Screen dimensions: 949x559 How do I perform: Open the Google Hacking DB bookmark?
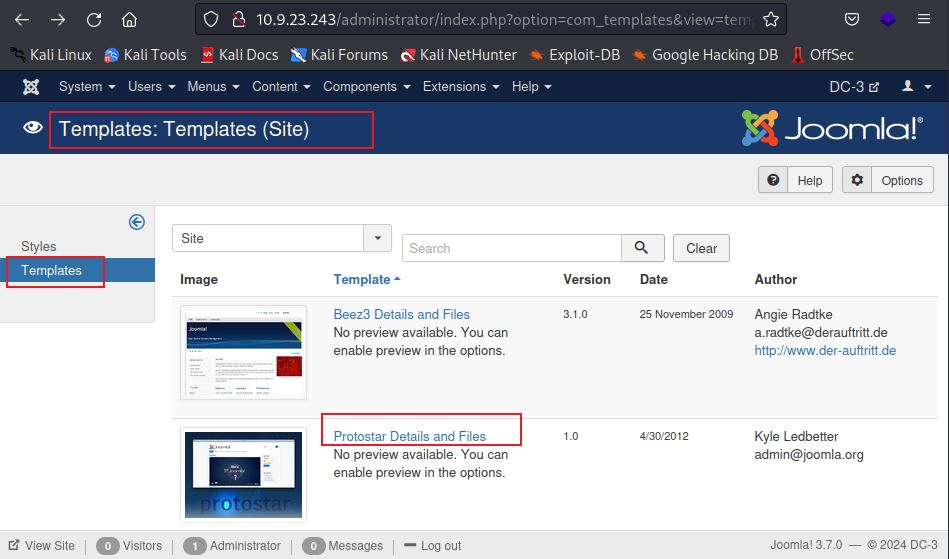[x=705, y=55]
